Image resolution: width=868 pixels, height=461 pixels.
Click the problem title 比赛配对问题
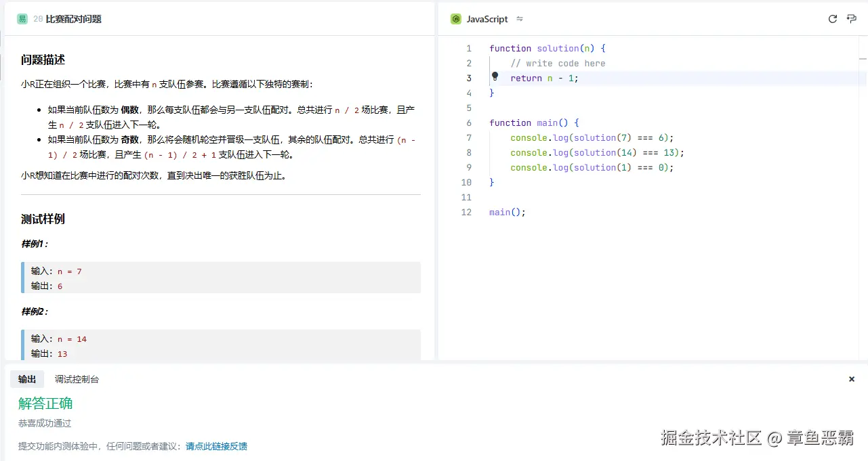click(x=74, y=19)
